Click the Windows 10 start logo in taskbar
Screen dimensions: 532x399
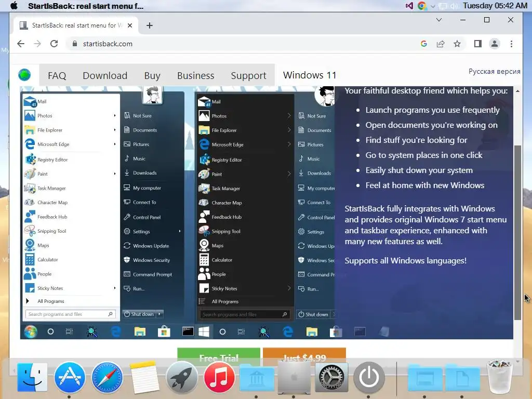pos(204,332)
